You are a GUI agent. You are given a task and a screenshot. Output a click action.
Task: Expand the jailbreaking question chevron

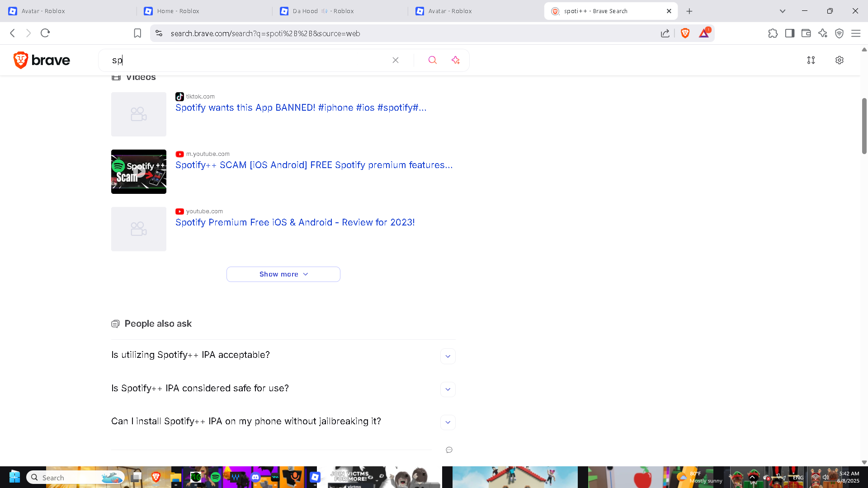coord(448,422)
